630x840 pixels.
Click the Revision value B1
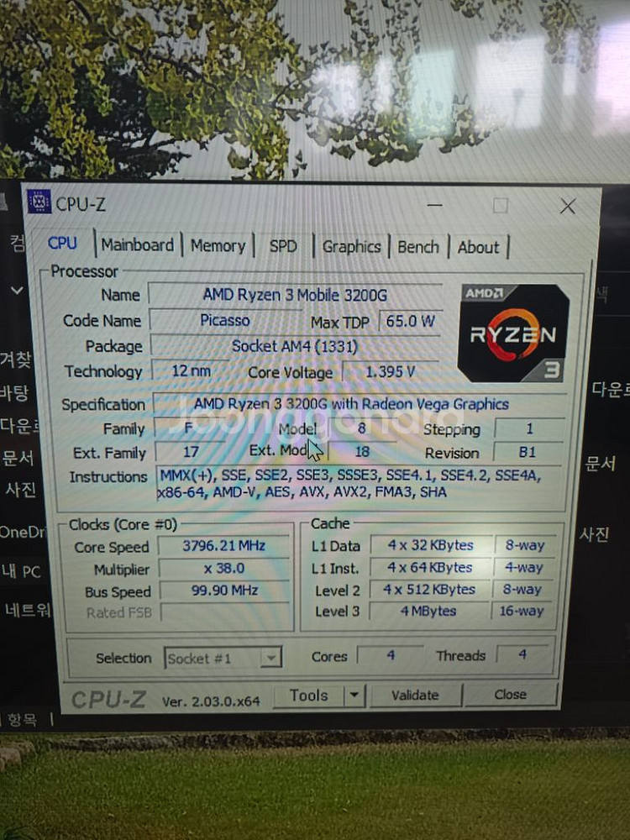tap(528, 452)
